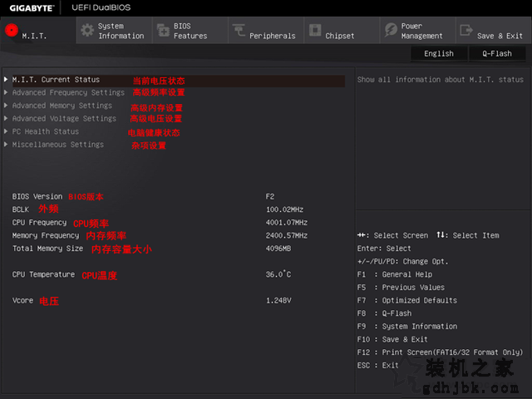Click the GIGABYTE logo

click(32, 8)
